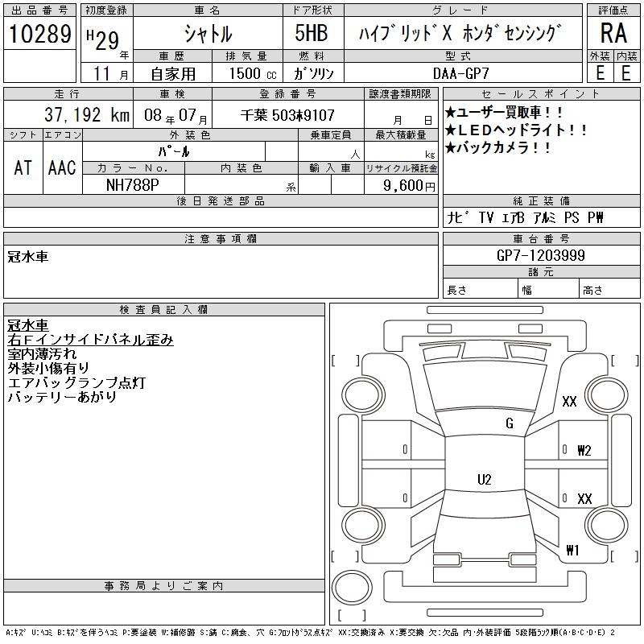Select the chassis number GP7-1203999
The image size is (644, 644).
tap(540, 255)
